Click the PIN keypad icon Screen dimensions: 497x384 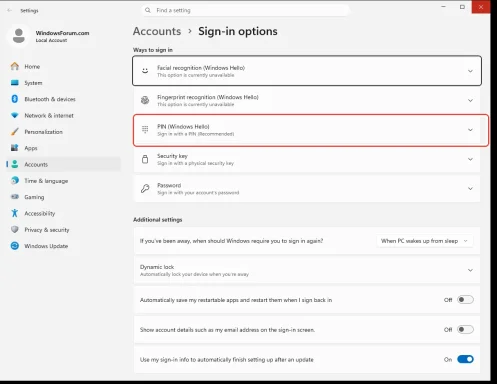click(x=145, y=129)
